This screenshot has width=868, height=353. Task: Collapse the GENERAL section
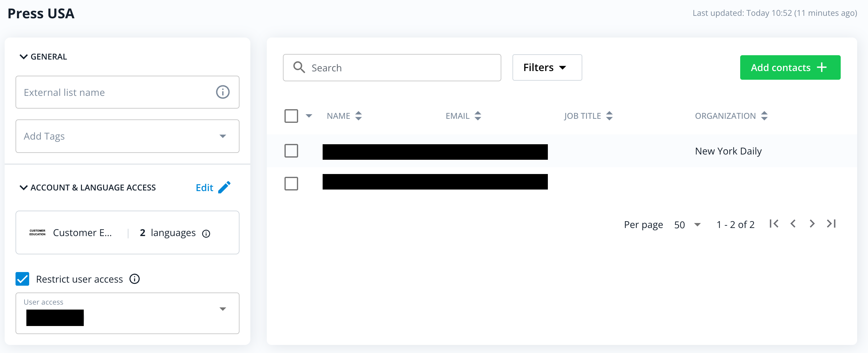(x=23, y=56)
